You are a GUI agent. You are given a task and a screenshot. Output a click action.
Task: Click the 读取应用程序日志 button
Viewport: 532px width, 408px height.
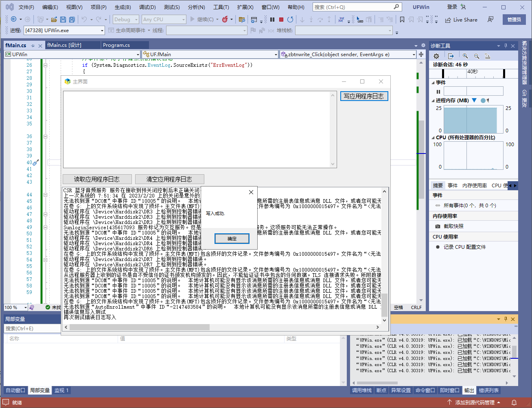pos(97,179)
